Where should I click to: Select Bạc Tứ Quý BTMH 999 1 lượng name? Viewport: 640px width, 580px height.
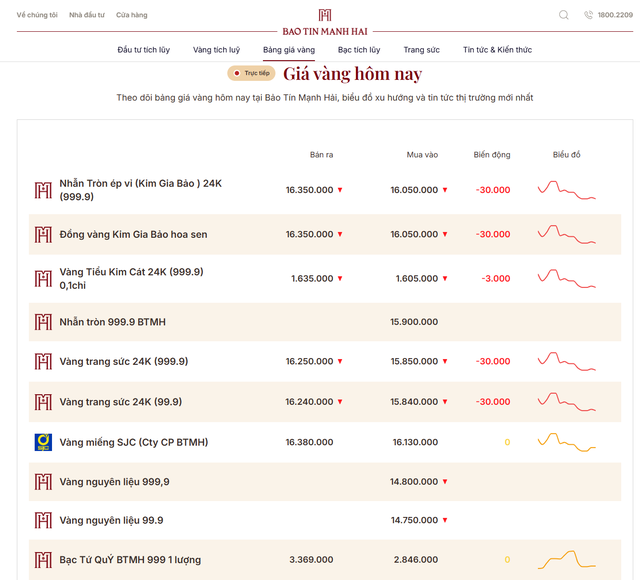click(x=130, y=560)
